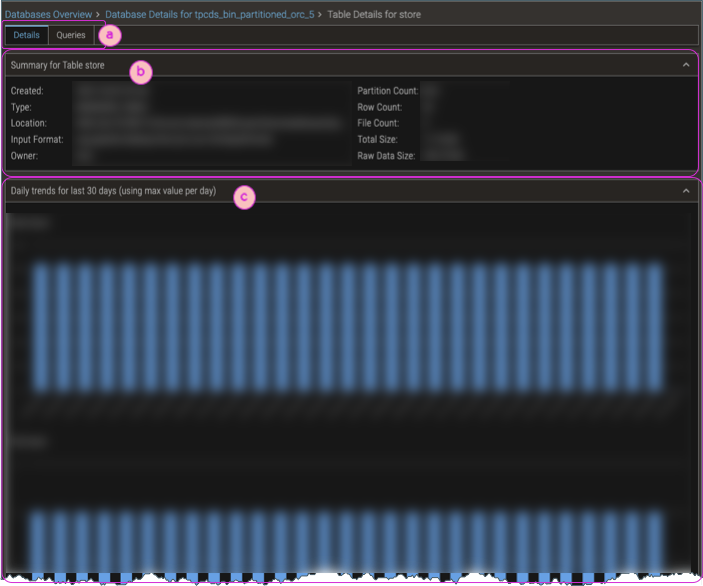The image size is (703, 586).
Task: Collapse the Summary for Table store section
Action: pyautogui.click(x=686, y=65)
